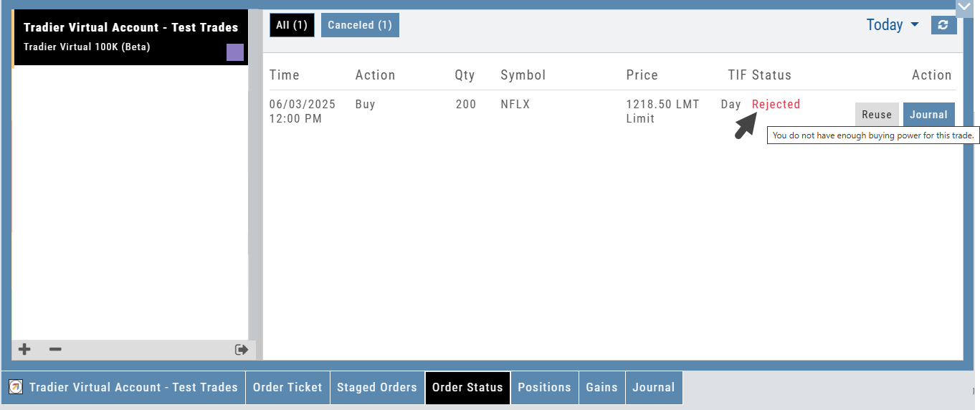Collapse panel with top-right chevron

(964, 7)
